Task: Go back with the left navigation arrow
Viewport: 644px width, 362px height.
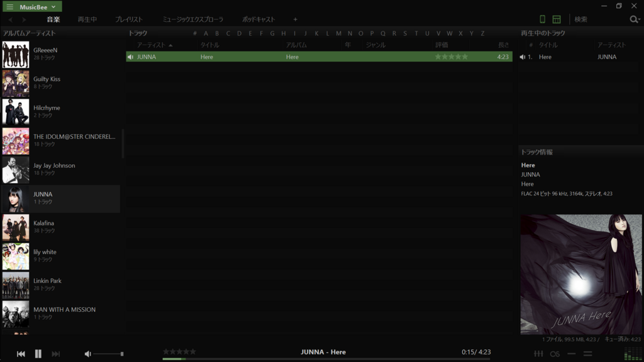Action: point(10,19)
